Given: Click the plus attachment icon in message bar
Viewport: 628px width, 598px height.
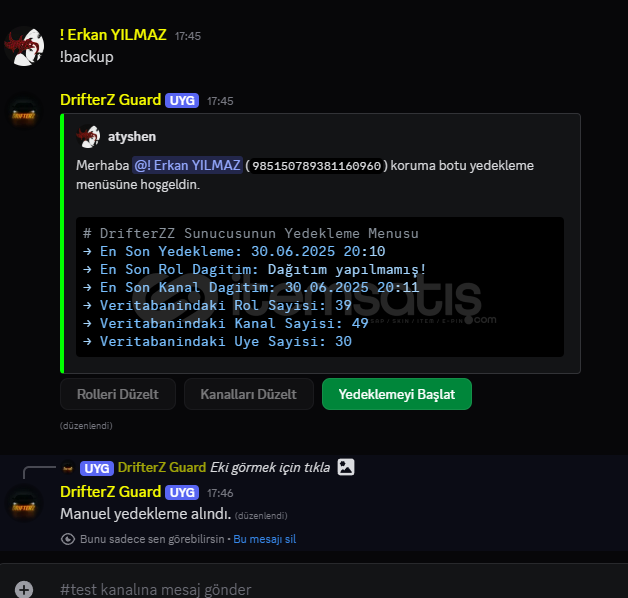Looking at the screenshot, I should click(24, 590).
